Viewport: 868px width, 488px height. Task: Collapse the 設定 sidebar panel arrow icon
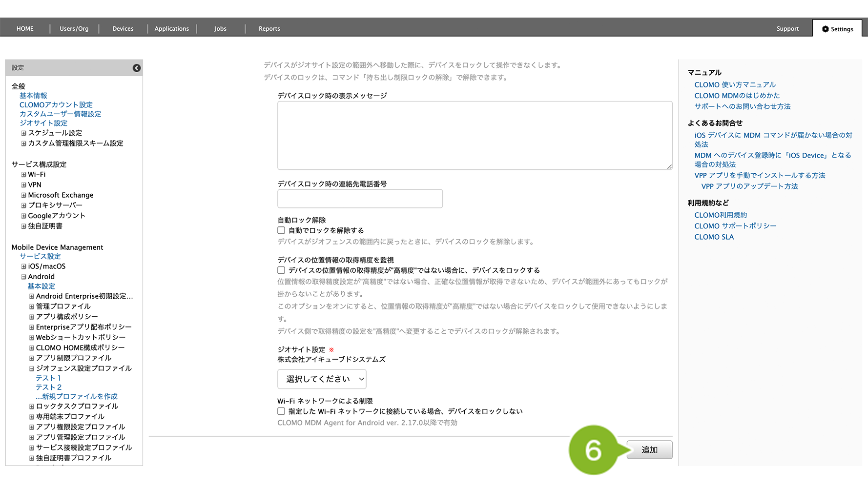(137, 68)
